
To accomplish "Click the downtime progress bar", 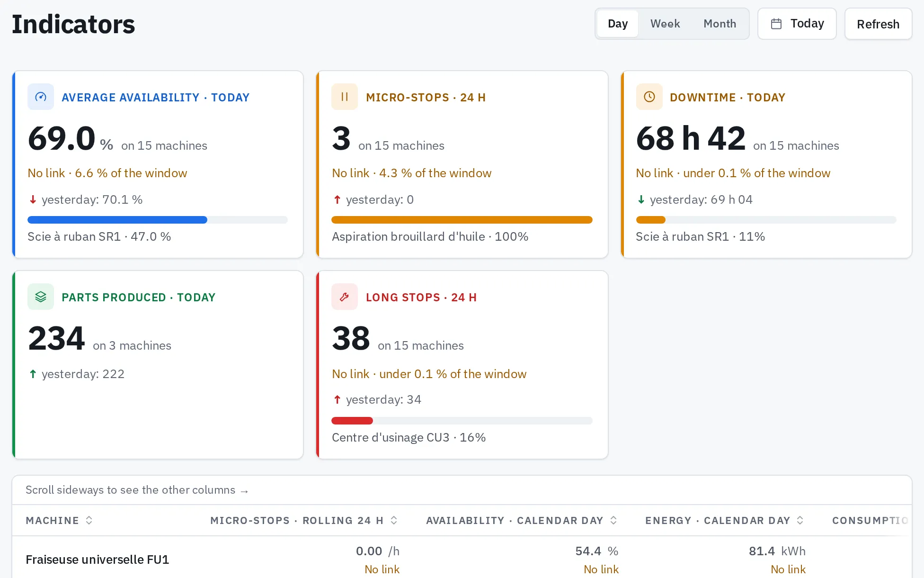I will coord(766,220).
